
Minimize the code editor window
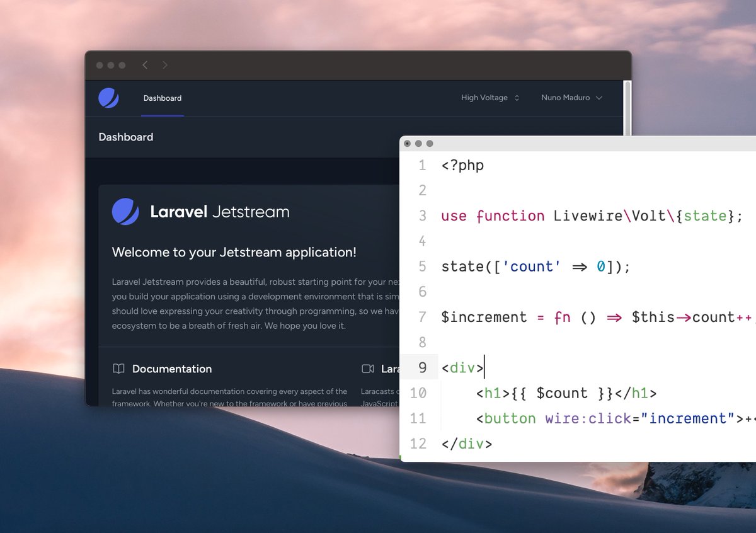(x=418, y=144)
